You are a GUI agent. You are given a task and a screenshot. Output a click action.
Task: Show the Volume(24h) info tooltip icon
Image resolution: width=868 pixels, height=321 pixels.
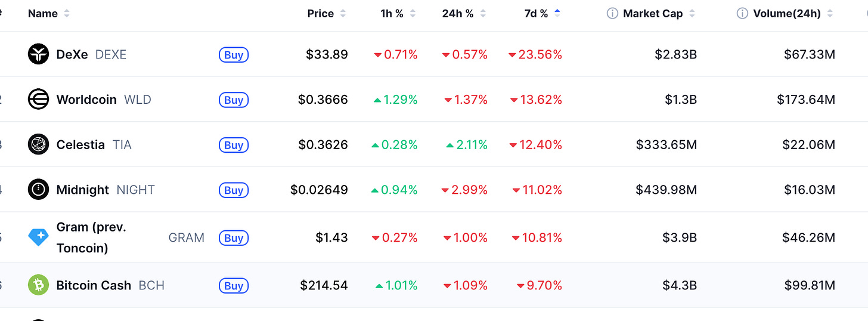pos(742,13)
